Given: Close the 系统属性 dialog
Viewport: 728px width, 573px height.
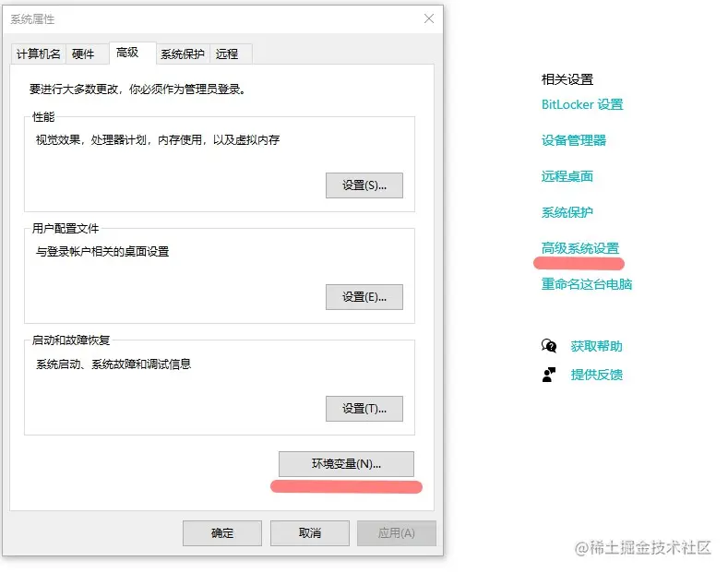Looking at the screenshot, I should click(x=429, y=18).
